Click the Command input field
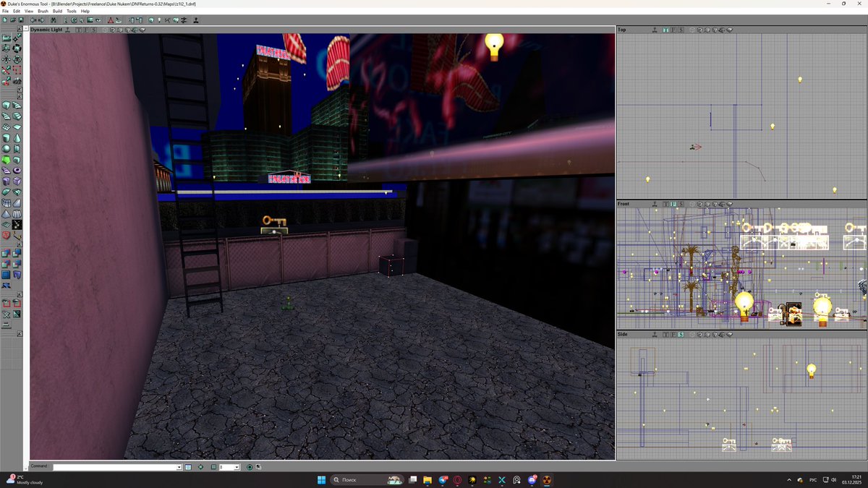Image resolution: width=868 pixels, height=488 pixels. [115, 467]
